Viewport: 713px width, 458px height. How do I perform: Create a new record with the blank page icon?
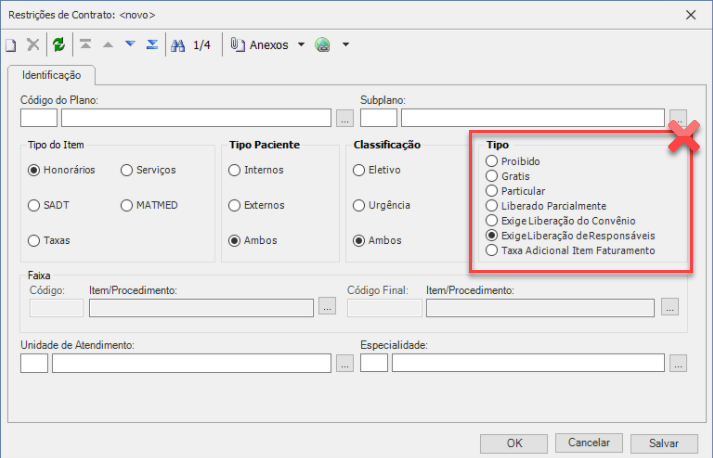tap(11, 45)
